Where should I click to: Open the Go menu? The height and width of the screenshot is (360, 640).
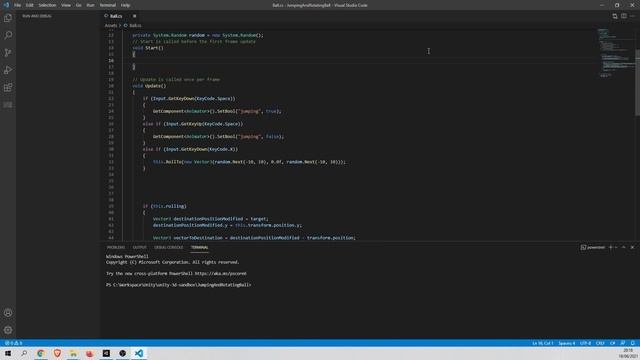tap(78, 5)
